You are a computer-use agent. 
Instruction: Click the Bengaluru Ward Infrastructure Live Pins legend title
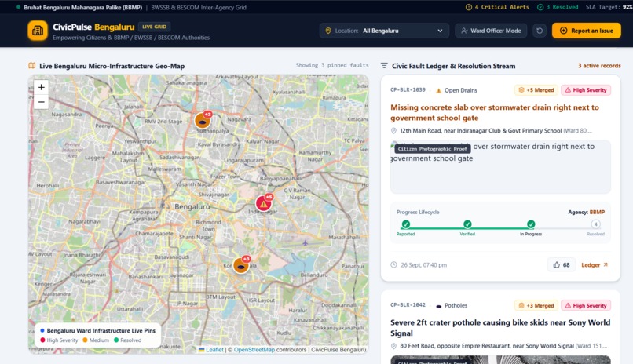[101, 330]
